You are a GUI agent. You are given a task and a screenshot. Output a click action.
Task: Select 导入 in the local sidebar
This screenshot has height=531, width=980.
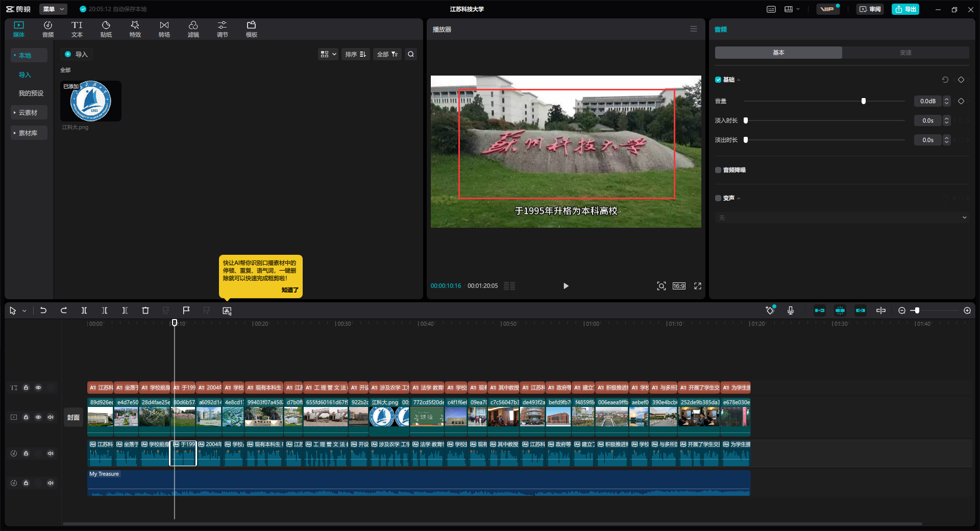(25, 75)
